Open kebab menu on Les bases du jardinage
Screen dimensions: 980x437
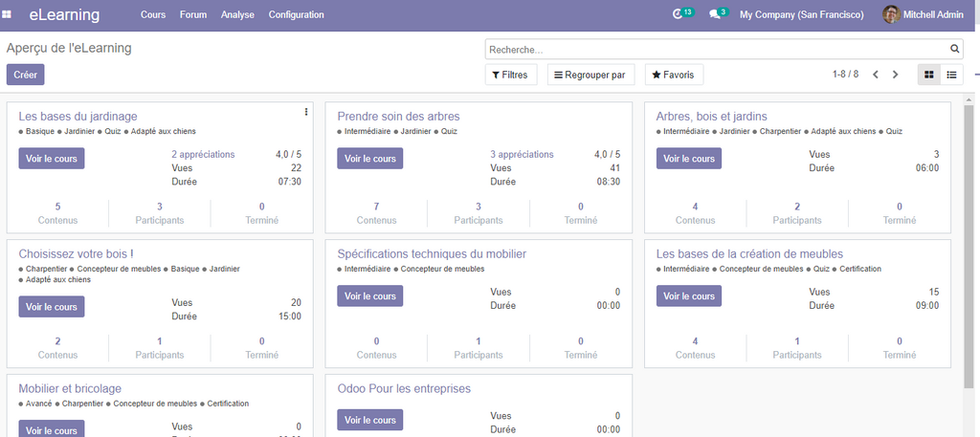[306, 112]
